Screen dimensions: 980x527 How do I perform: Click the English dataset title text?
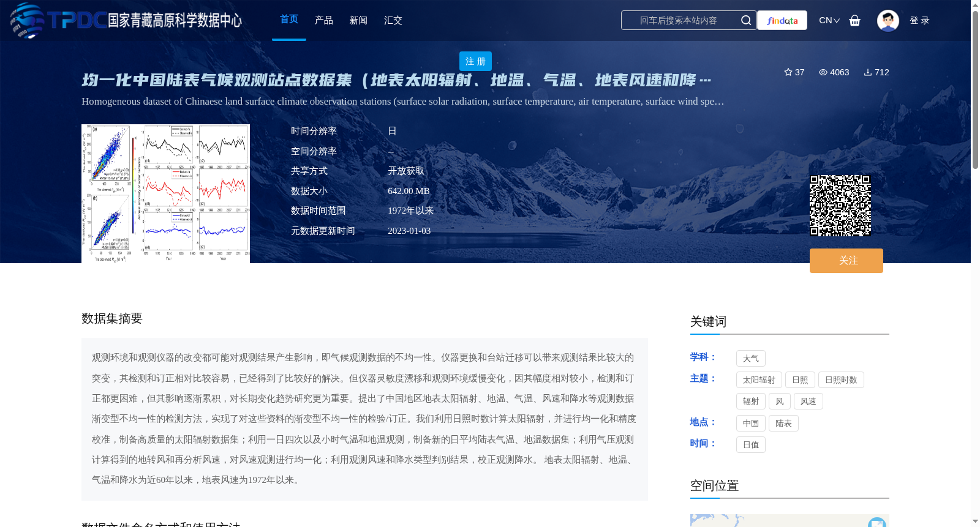(x=403, y=101)
